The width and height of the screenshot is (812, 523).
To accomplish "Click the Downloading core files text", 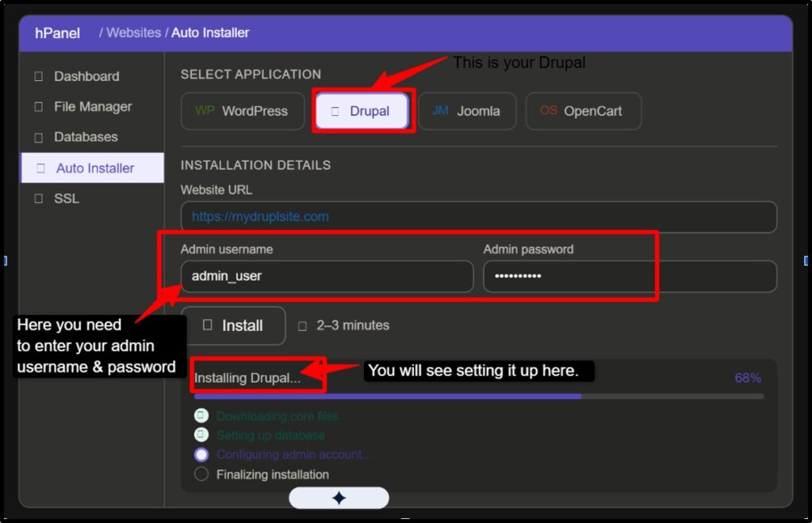I will (278, 416).
